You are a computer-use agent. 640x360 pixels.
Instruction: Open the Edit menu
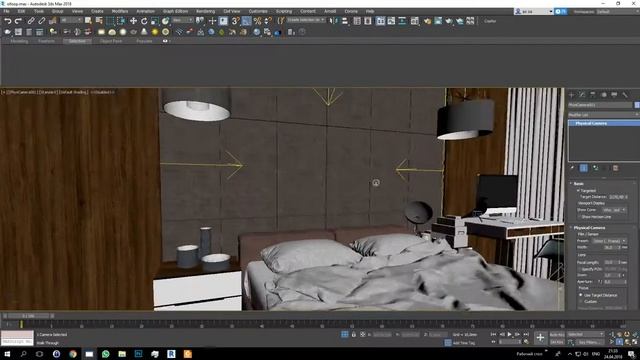pyautogui.click(x=21, y=11)
